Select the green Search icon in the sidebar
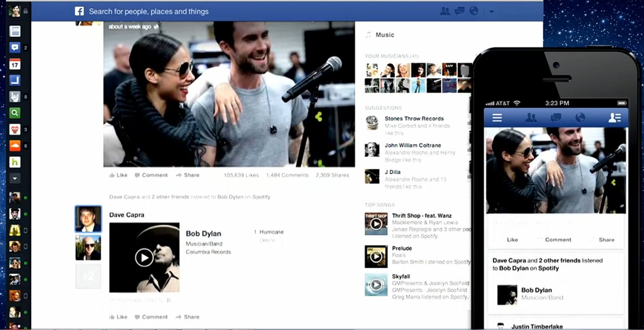Screen dimensions: 644x330 tap(14, 113)
